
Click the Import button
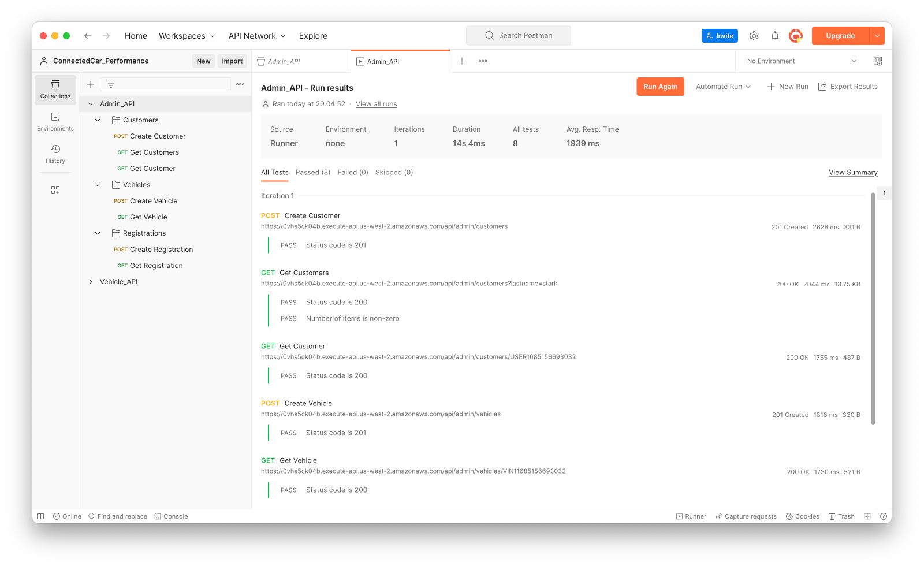tap(232, 61)
